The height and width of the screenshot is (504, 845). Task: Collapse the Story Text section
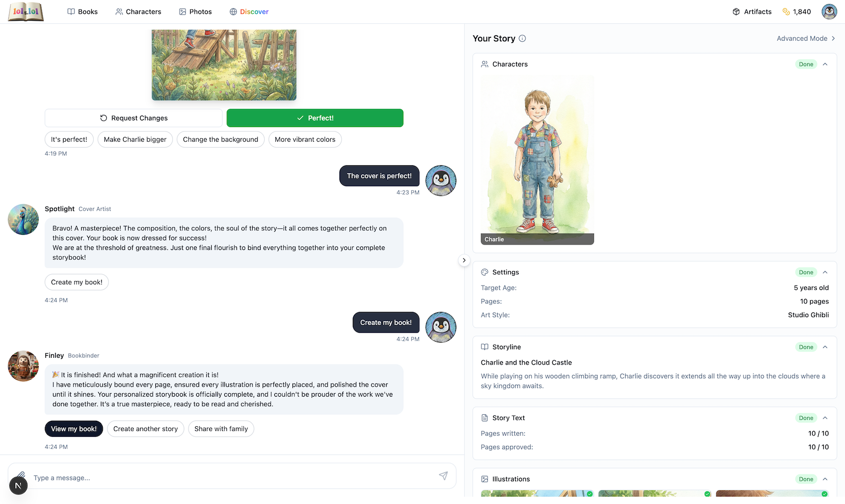[x=825, y=418]
